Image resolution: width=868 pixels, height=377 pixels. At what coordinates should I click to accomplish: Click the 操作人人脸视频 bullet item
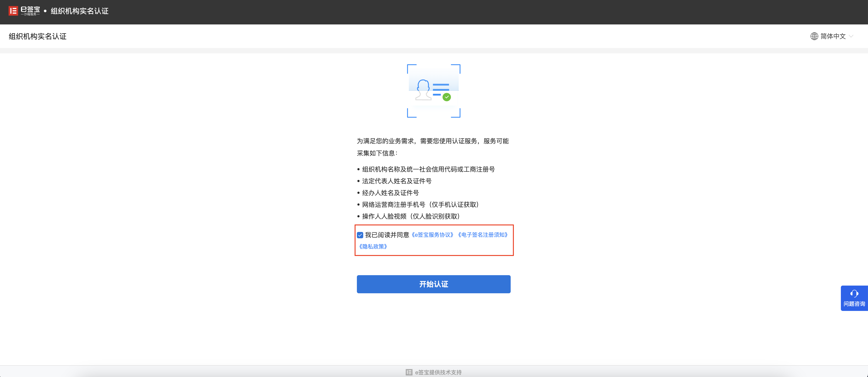(x=409, y=217)
